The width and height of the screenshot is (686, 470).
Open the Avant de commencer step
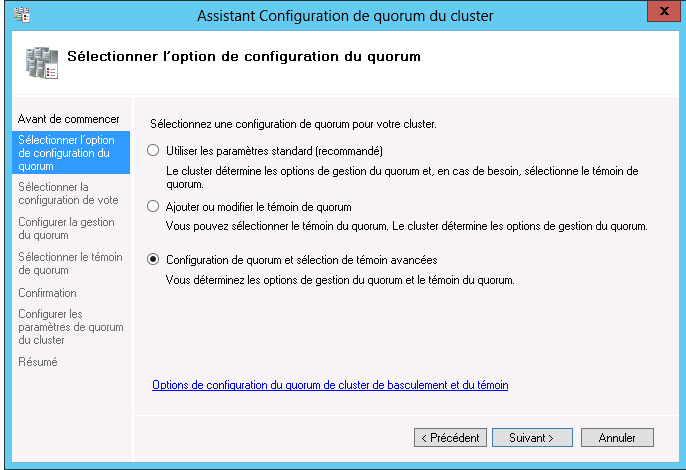coord(69,119)
